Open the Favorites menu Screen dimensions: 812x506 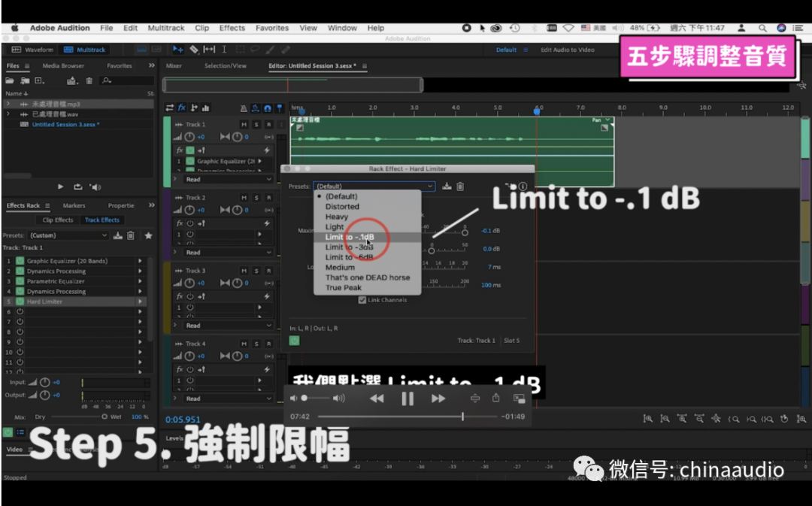(272, 28)
